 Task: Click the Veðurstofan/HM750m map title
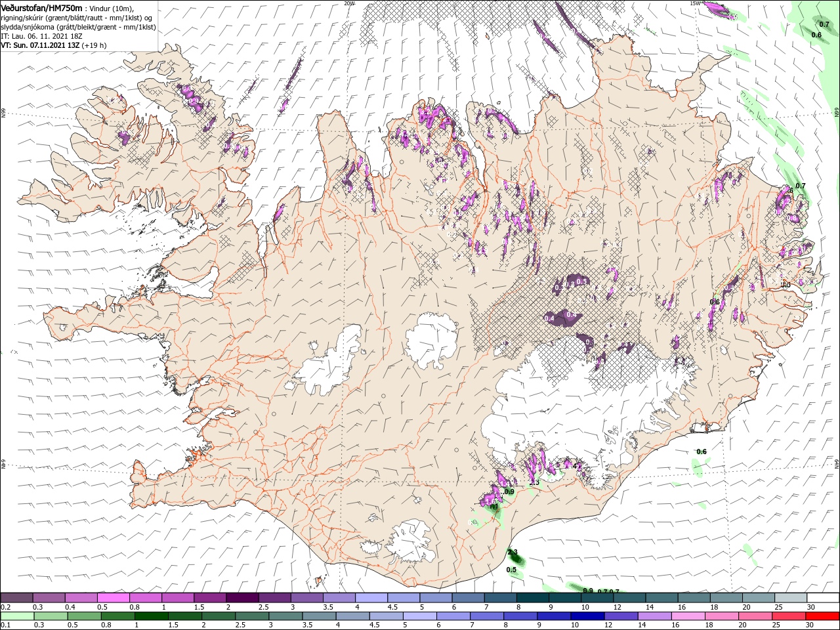(42, 8)
